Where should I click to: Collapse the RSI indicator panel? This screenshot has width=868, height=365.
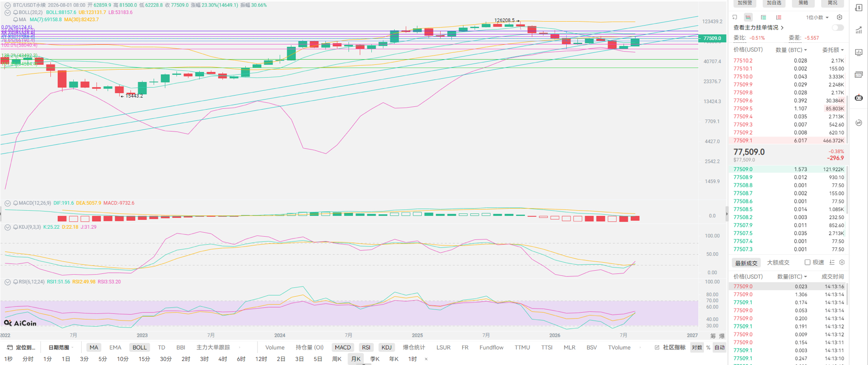pos(7,282)
